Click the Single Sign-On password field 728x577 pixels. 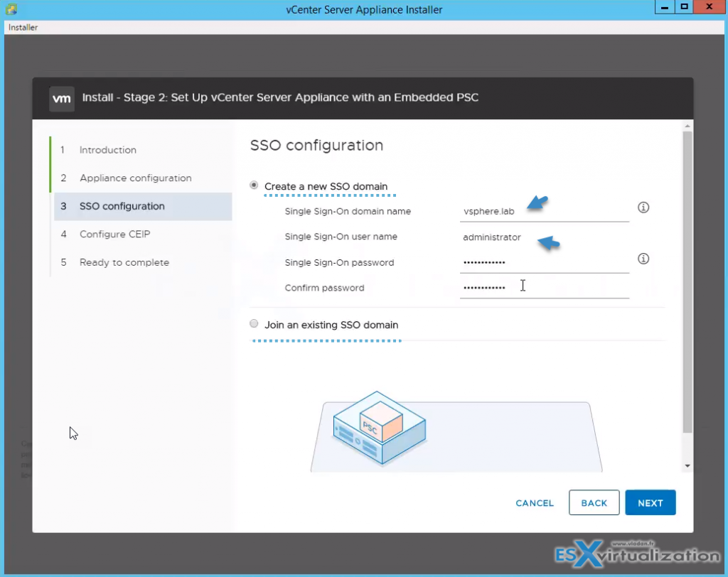(x=544, y=261)
